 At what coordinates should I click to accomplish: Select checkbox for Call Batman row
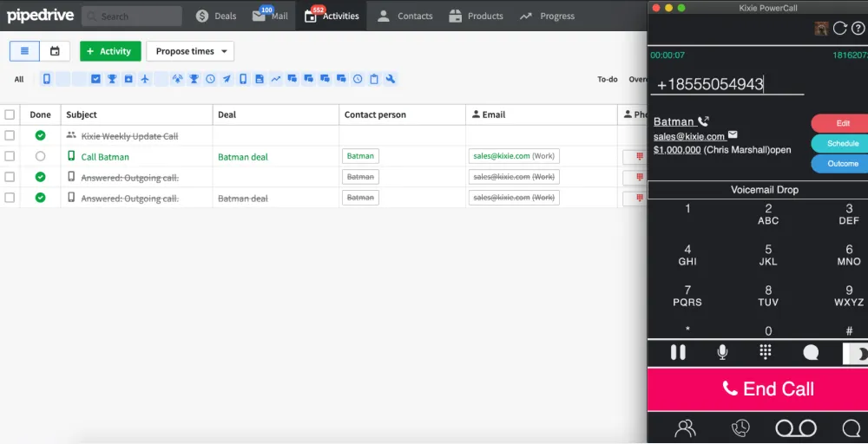pos(10,156)
